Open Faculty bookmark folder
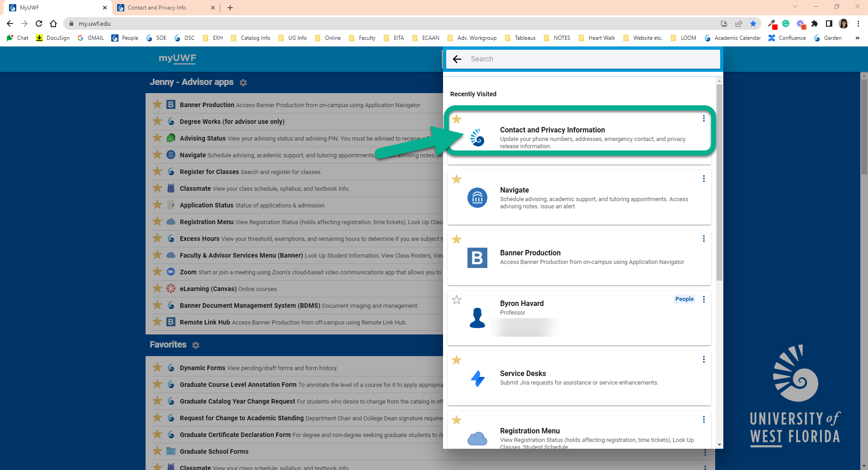This screenshot has width=868, height=470. click(363, 38)
